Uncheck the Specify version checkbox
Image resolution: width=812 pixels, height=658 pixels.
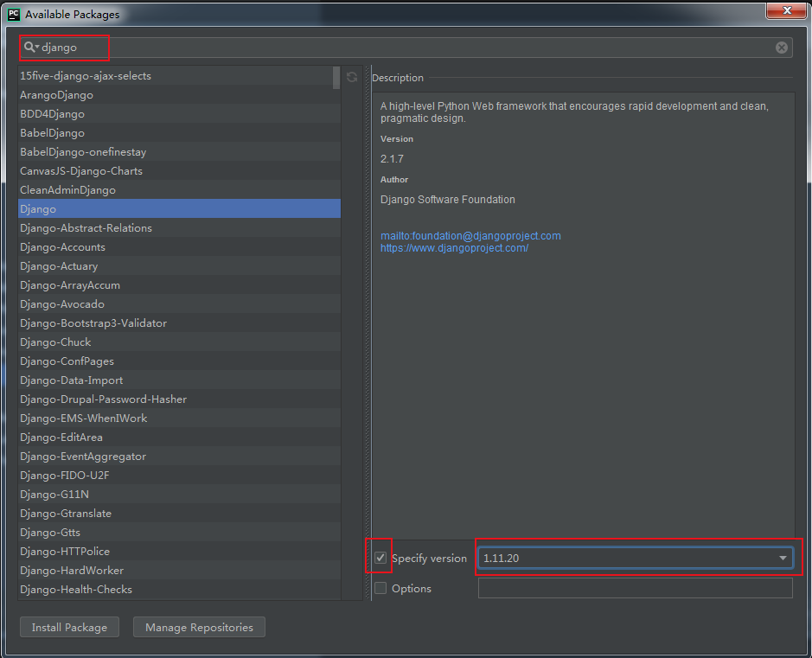(380, 558)
